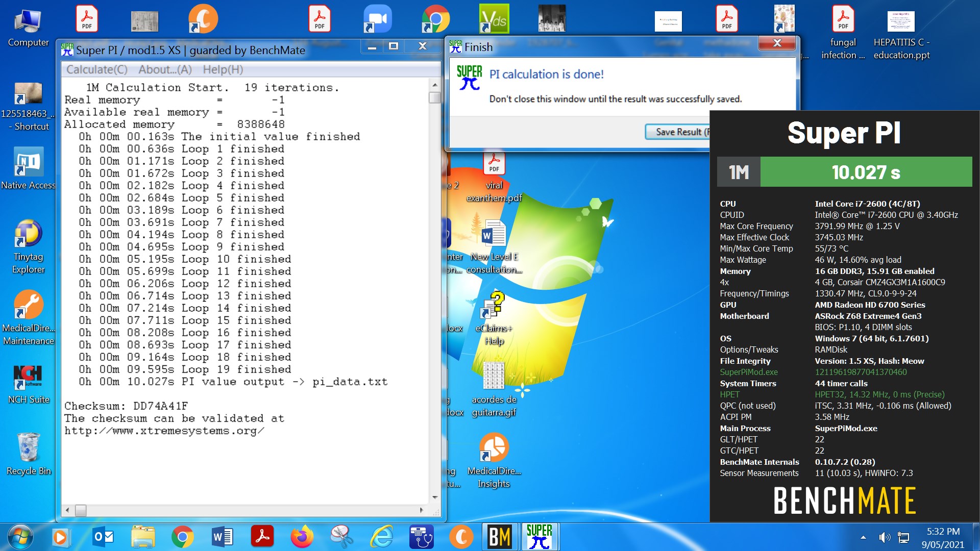
Task: Select the 125518463 Shortcut desktop icon
Action: 29,107
